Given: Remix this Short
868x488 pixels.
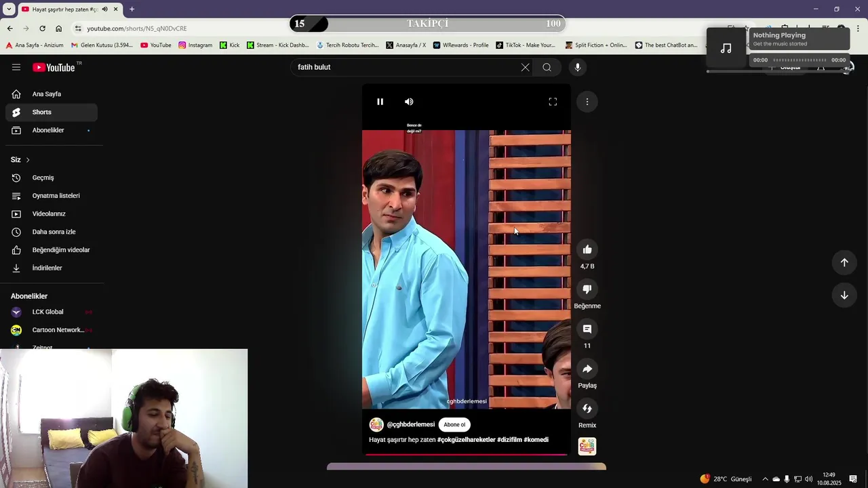Looking at the screenshot, I should point(587,409).
